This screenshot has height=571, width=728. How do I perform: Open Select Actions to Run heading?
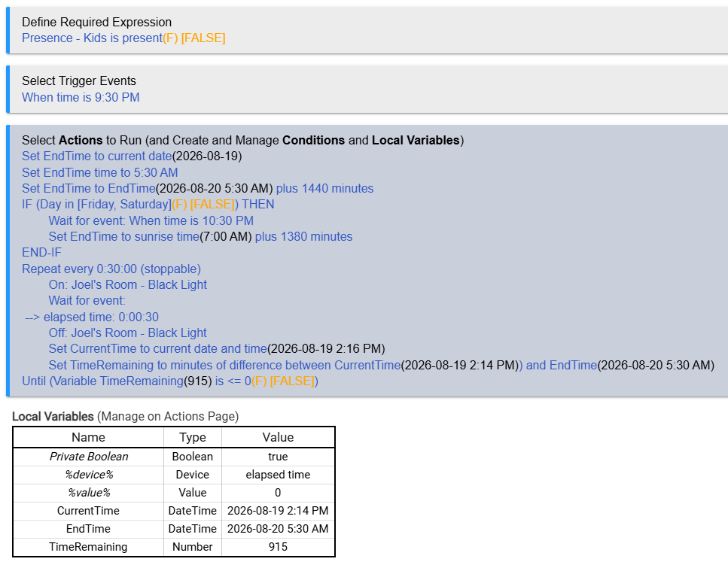click(x=243, y=140)
